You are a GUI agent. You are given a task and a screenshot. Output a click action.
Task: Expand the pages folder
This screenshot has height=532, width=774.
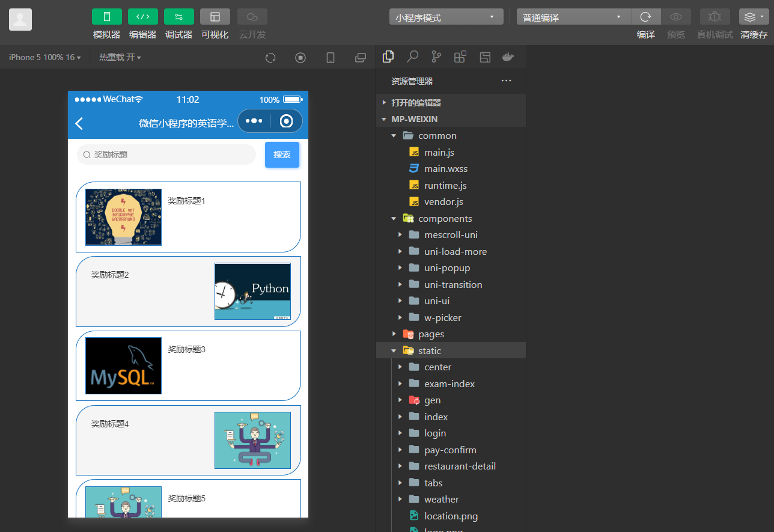pos(451,334)
